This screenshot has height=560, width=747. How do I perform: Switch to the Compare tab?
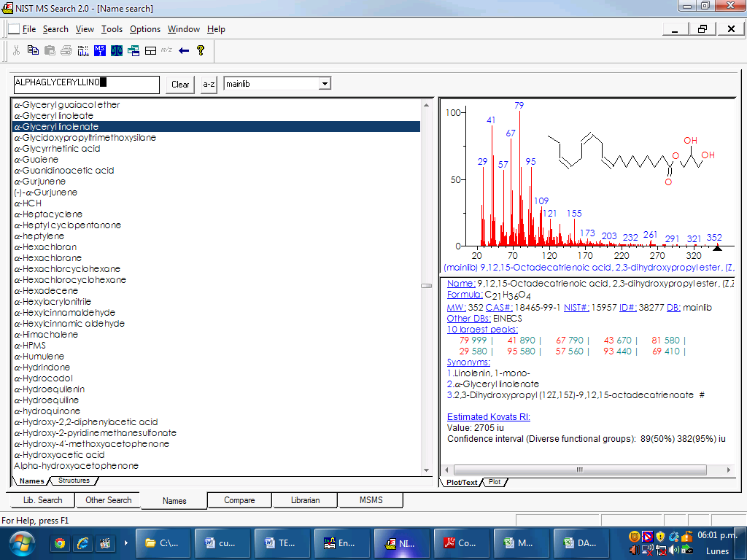239,500
